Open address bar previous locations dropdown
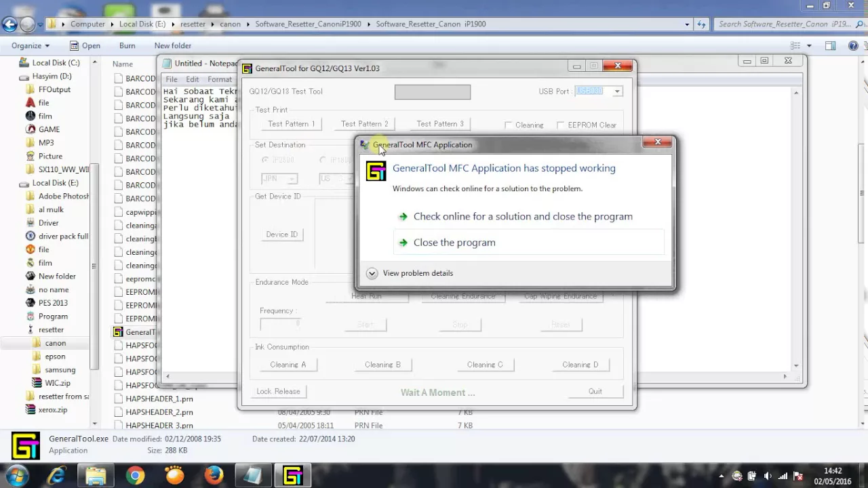868x488 pixels. tap(687, 24)
